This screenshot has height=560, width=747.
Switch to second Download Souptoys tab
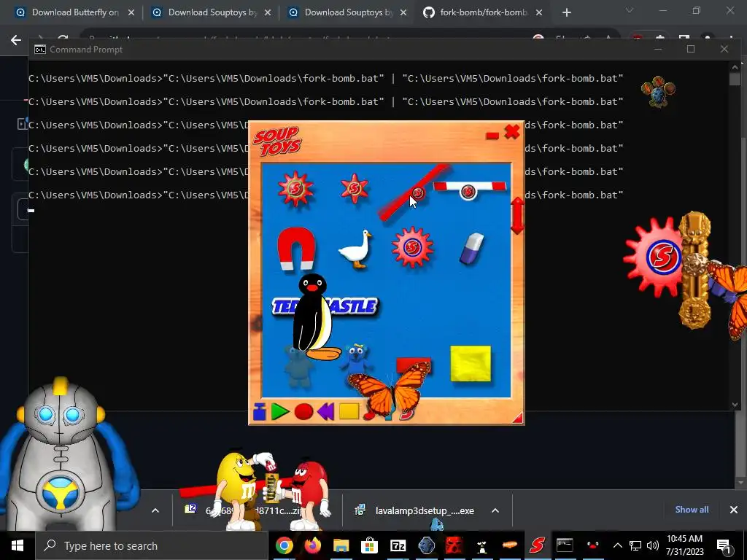pyautogui.click(x=212, y=12)
